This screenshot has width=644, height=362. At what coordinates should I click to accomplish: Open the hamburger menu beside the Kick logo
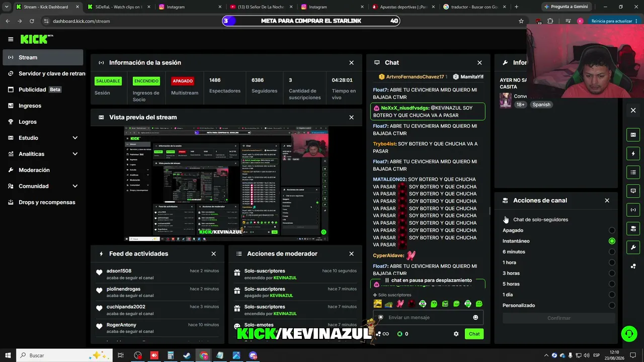click(11, 39)
